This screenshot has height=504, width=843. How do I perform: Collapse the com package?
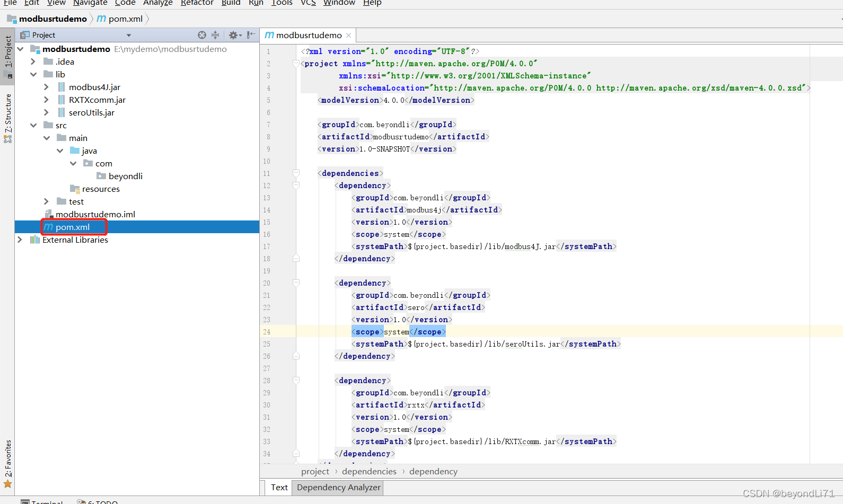click(73, 163)
